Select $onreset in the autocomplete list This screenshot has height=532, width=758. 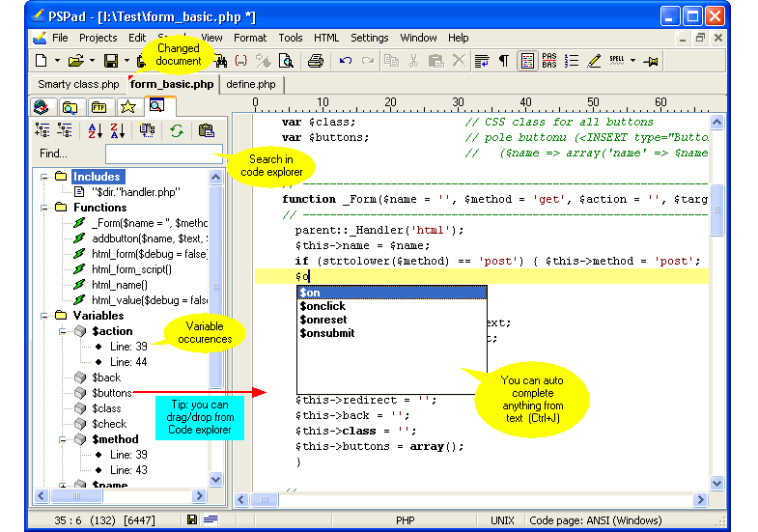[392, 320]
